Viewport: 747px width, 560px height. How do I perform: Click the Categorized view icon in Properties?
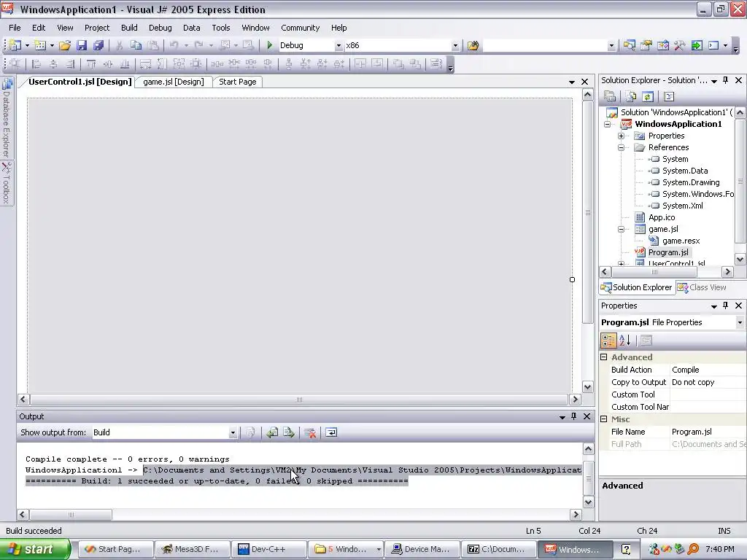(x=608, y=341)
